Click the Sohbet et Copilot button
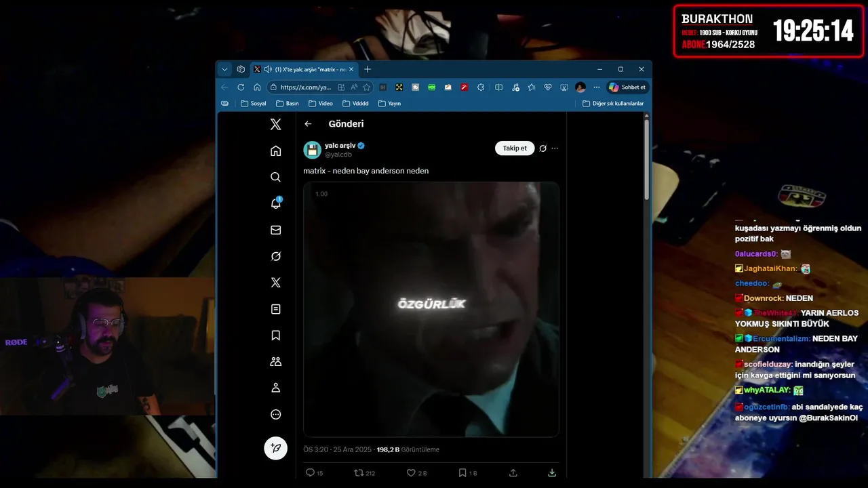This screenshot has height=488, width=868. point(627,87)
